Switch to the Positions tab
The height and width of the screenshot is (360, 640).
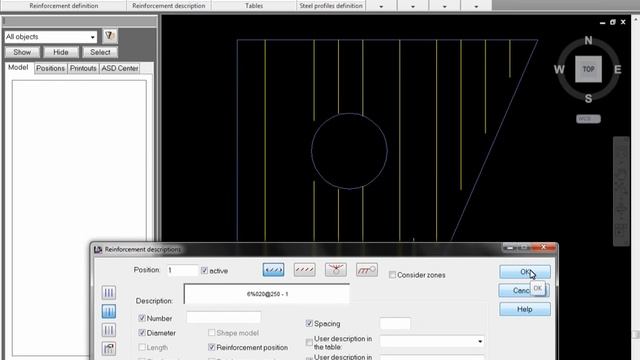coord(50,68)
